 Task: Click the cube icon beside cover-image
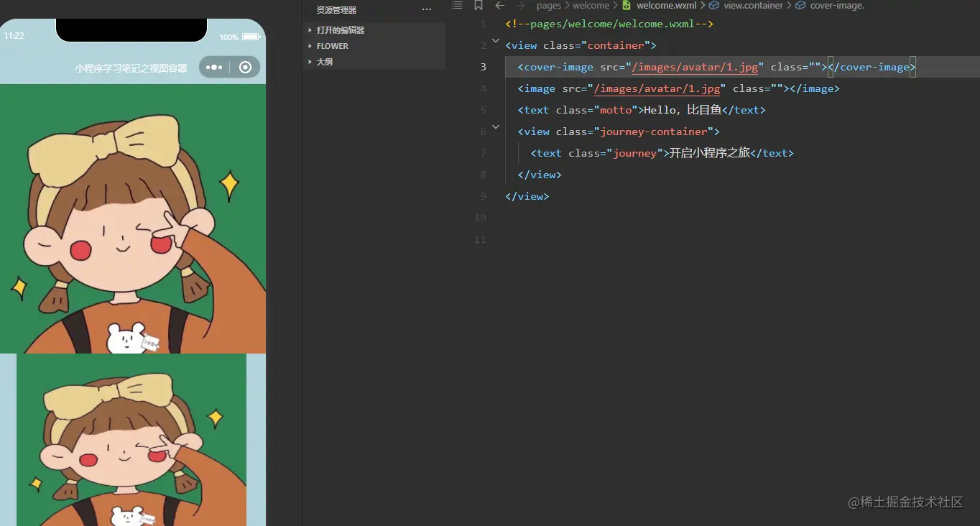click(x=800, y=5)
